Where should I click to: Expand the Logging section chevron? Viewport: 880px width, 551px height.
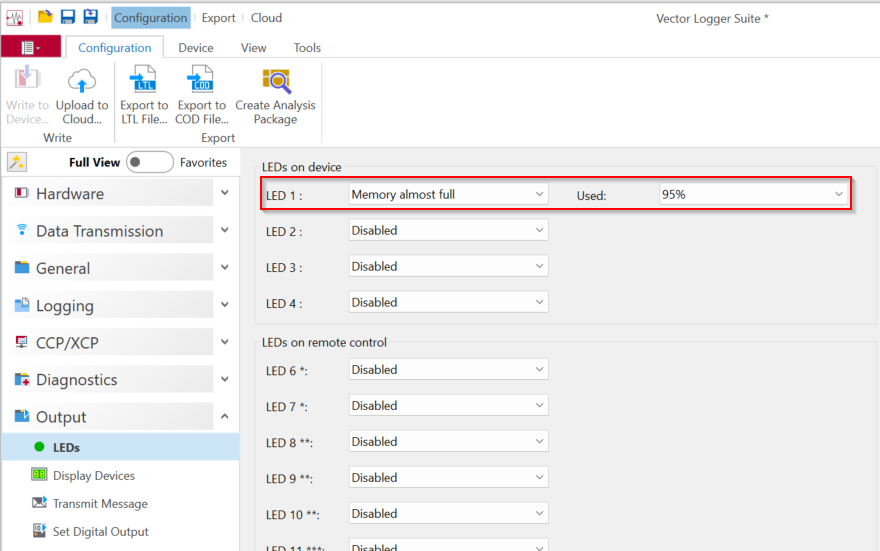click(224, 305)
